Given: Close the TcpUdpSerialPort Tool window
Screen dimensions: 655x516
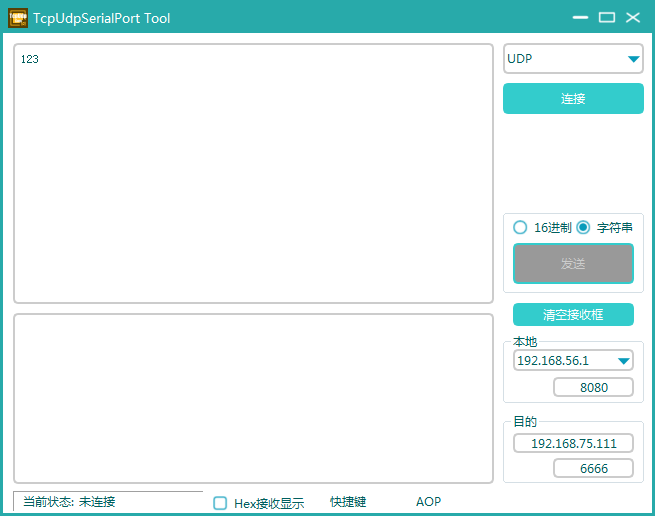Looking at the screenshot, I should [x=633, y=18].
